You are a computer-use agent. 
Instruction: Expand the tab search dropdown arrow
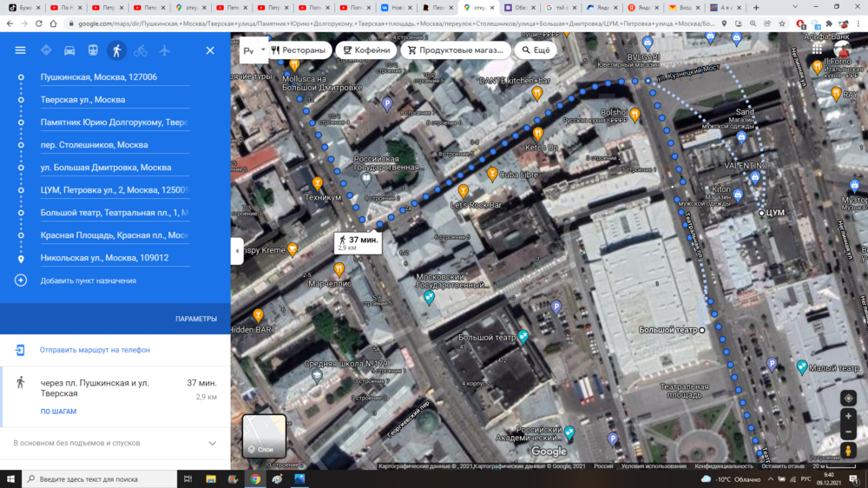pos(795,7)
